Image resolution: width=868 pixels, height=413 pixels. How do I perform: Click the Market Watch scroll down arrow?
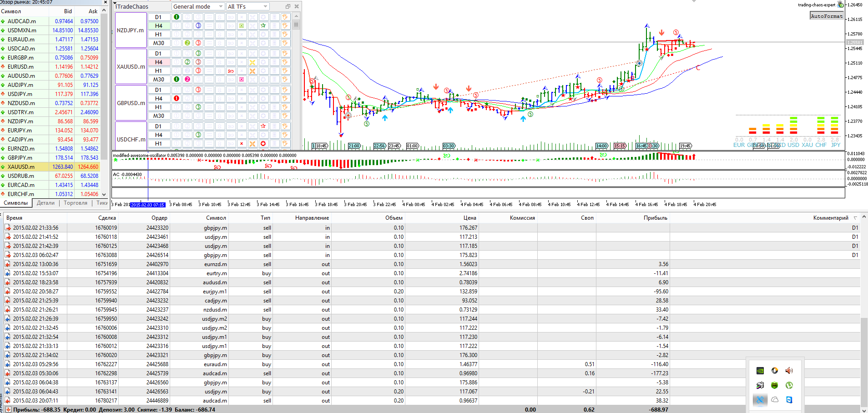(x=104, y=194)
